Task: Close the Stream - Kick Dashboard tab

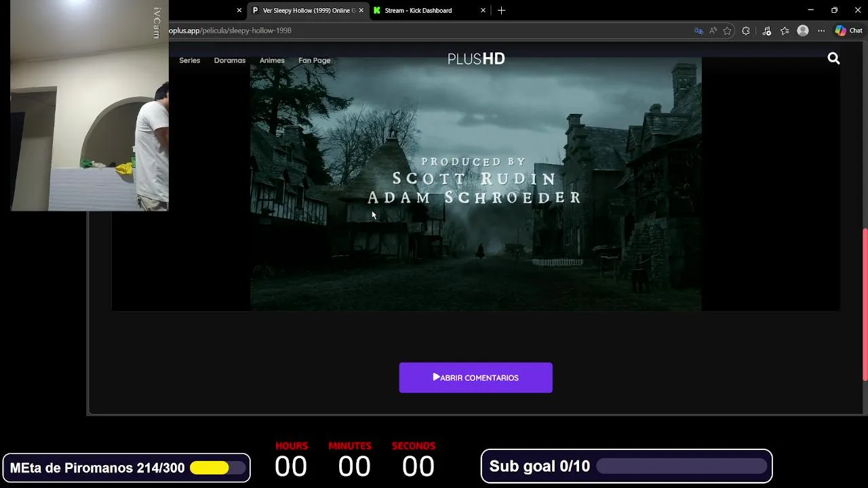Action: click(x=483, y=11)
